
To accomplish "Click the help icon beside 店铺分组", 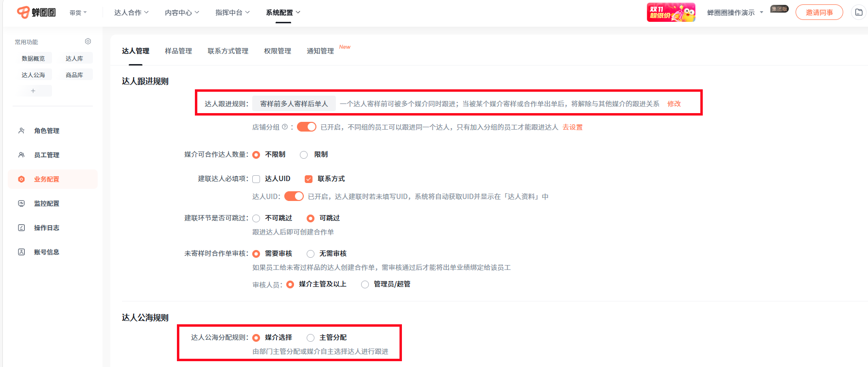I will (x=285, y=127).
